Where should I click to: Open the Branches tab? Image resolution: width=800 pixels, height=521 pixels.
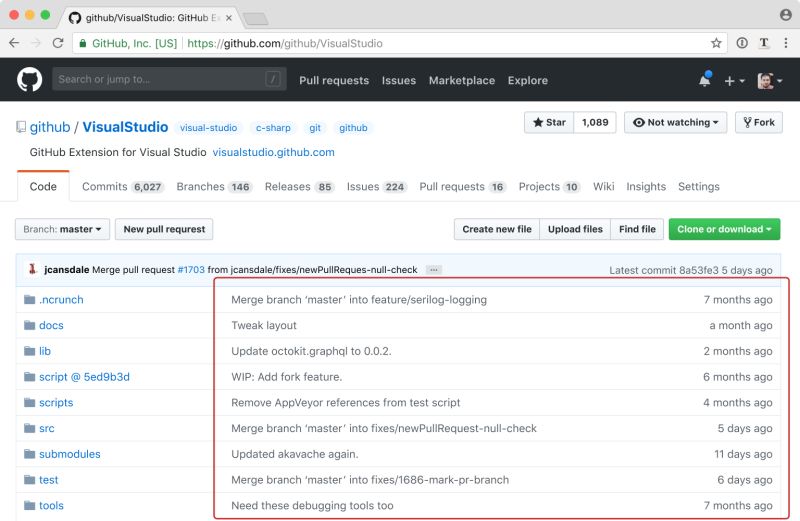tap(214, 187)
